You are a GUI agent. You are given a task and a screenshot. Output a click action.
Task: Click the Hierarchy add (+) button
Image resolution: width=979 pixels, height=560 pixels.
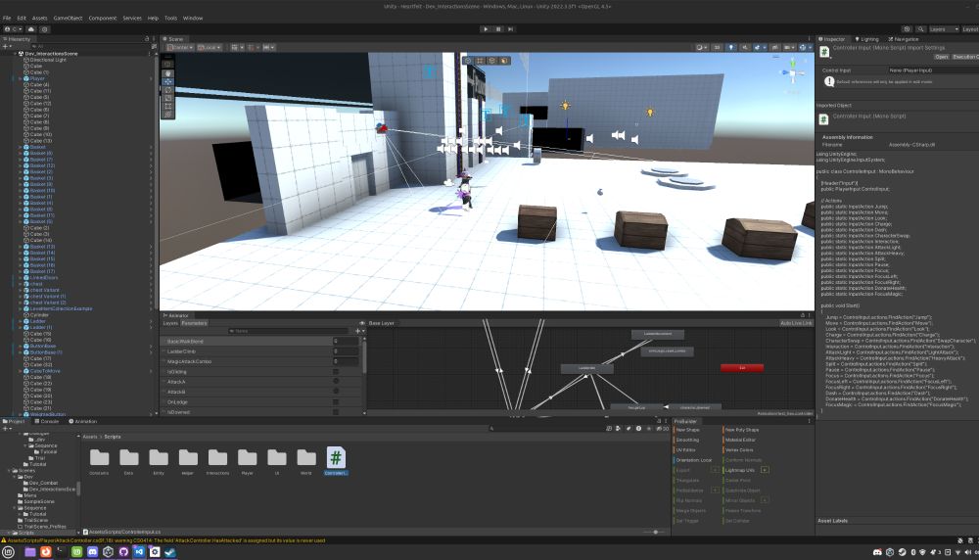[6, 46]
